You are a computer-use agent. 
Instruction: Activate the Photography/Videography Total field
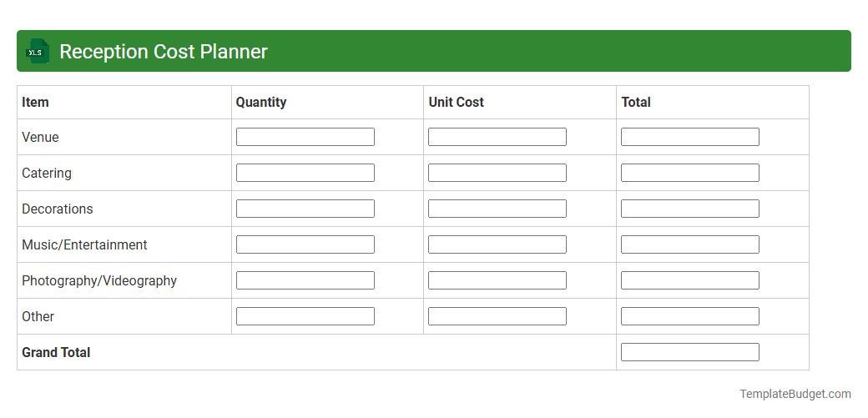689,280
